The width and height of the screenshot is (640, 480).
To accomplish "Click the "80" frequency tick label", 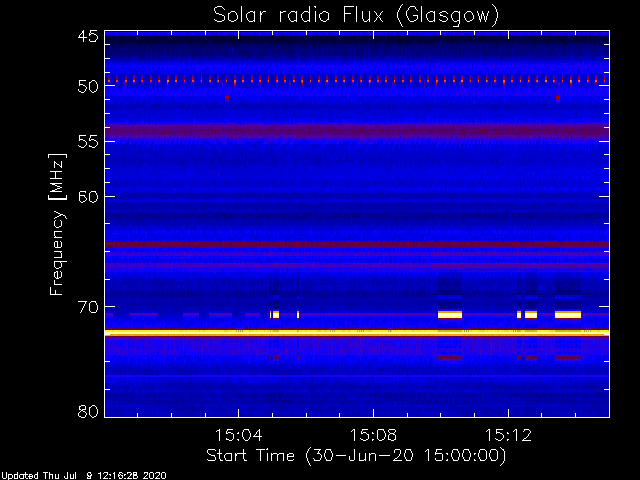I will point(88,411).
